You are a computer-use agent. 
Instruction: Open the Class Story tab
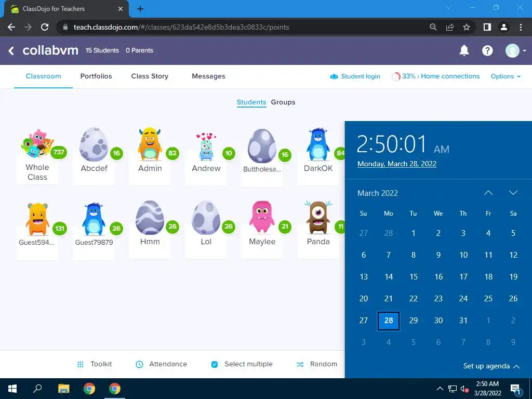pos(150,76)
